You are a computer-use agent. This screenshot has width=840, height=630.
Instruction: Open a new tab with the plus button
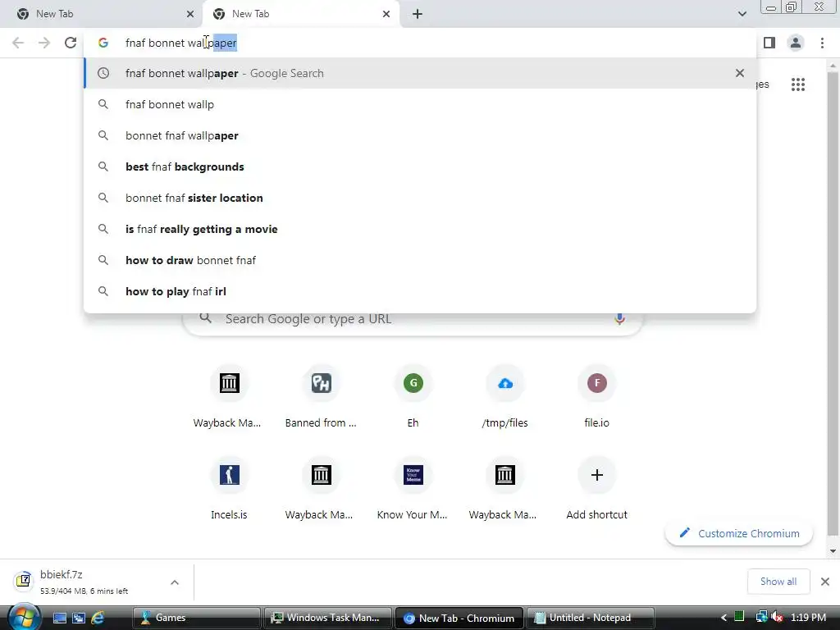418,14
